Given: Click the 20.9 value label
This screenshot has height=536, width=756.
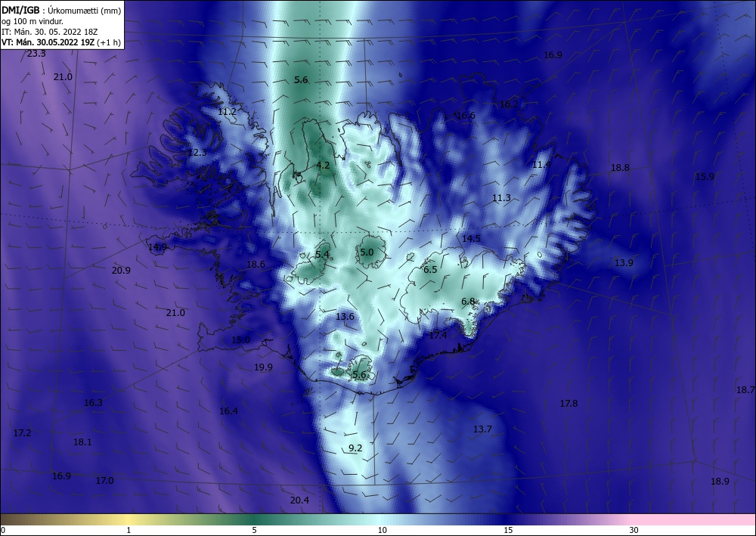Looking at the screenshot, I should [x=121, y=271].
